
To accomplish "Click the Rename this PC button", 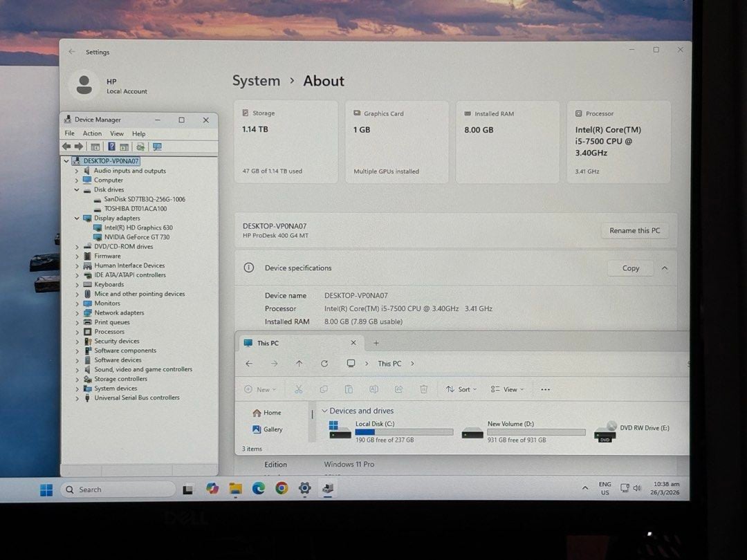I will 634,231.
